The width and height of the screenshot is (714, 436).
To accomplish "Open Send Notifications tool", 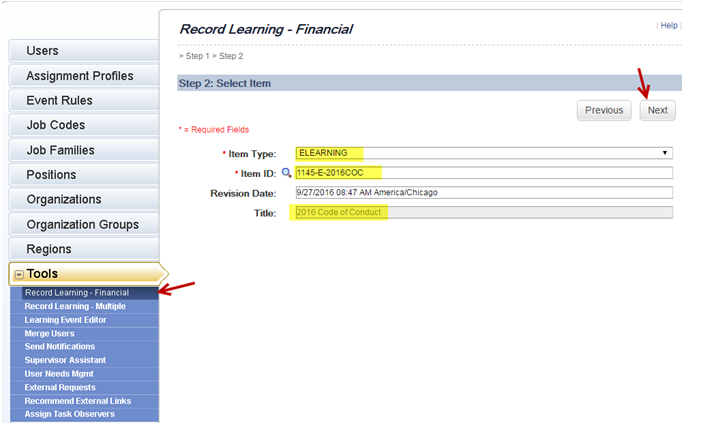I will click(x=84, y=347).
